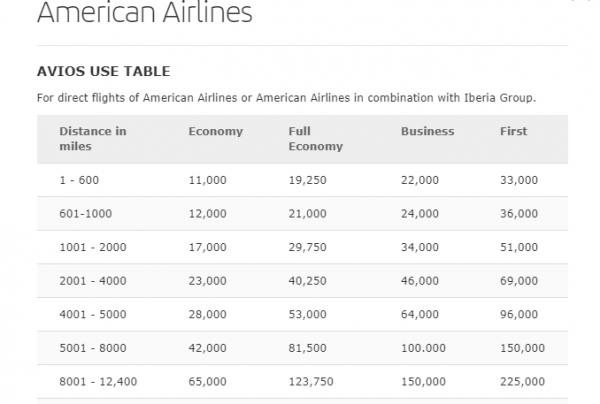Screen dimensions: 600x404
Task: Click the AVIOS USE TABLE section title
Action: tap(103, 72)
